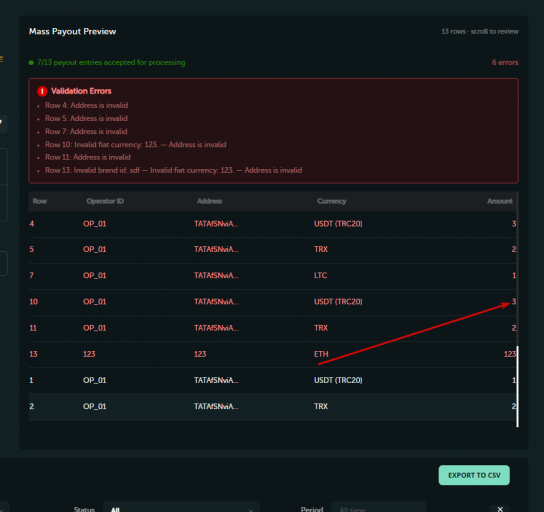Click address cell in row 4
Screen dimensions: 544x512
click(x=216, y=224)
